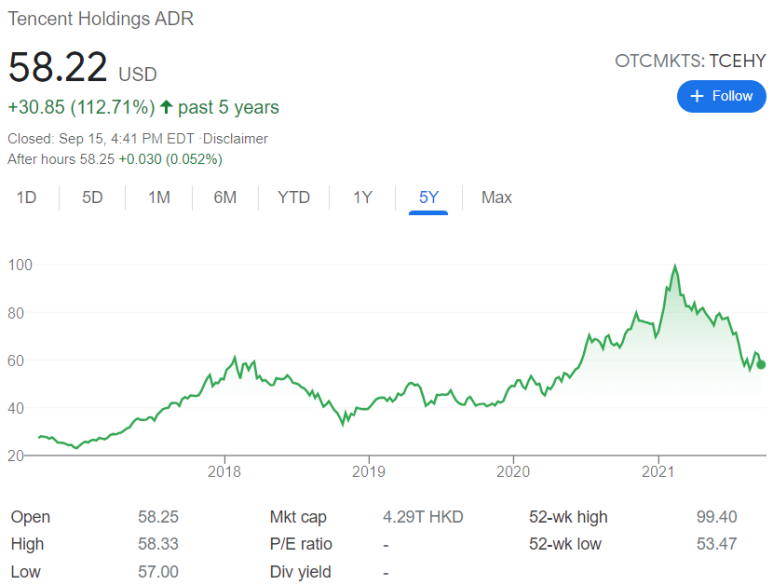Select the 5D time range tab

tap(92, 198)
